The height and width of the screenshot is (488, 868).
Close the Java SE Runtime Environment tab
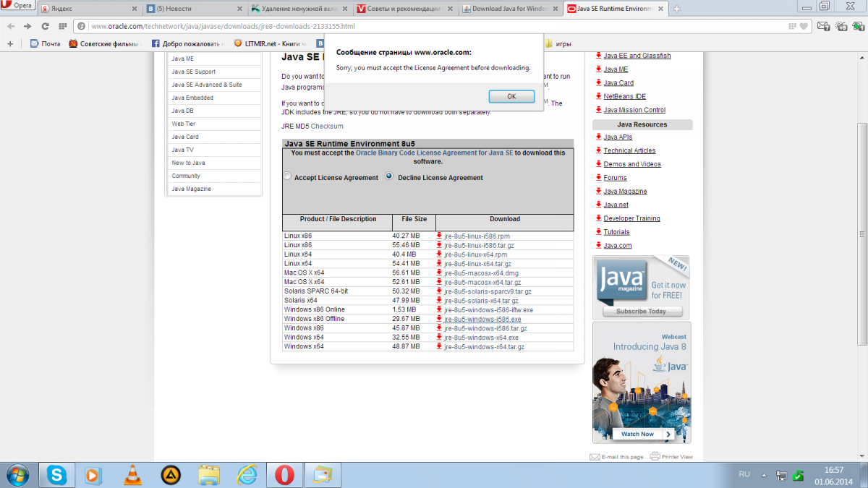[660, 9]
